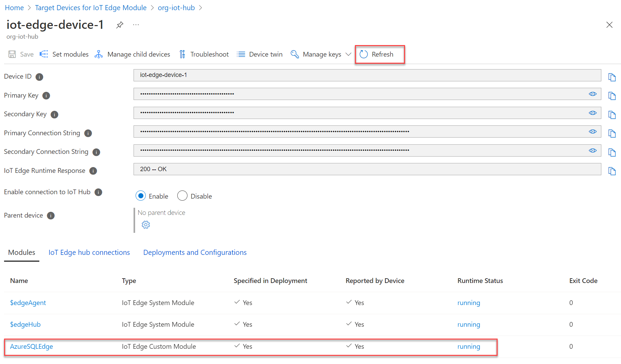This screenshot has height=364, width=621.
Task: Click running status for $edgeHub
Action: [469, 324]
